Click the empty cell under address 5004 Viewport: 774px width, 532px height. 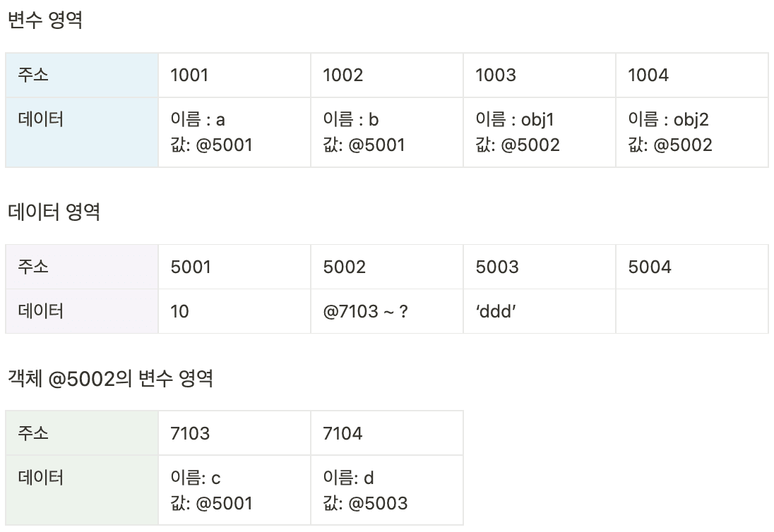coord(692,311)
